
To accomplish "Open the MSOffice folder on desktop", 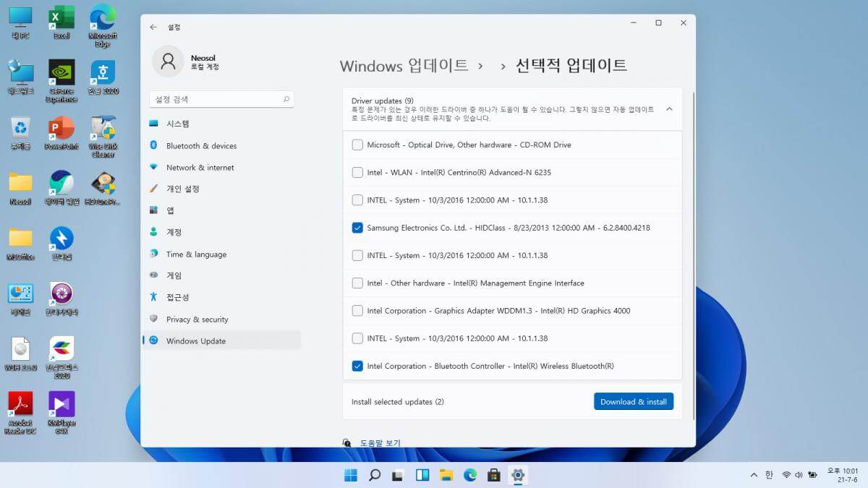I will coord(20,244).
